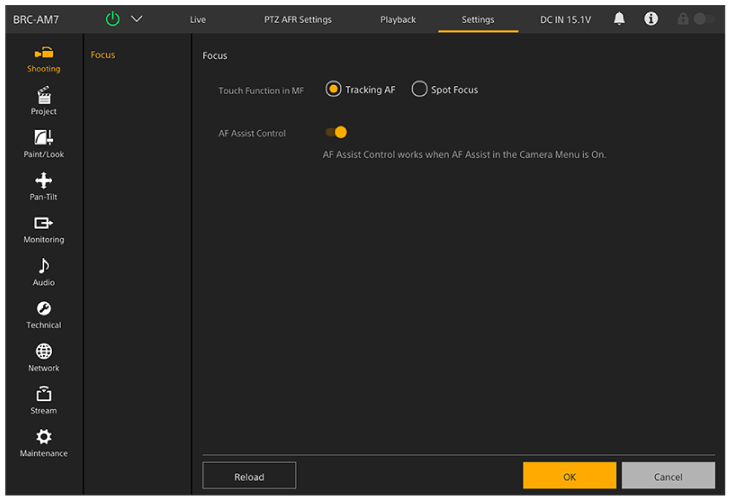
Task: Go to Paint/Look settings
Action: click(x=43, y=144)
